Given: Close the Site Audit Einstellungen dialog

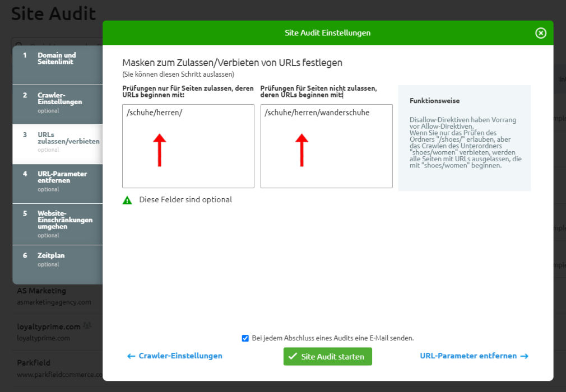Looking at the screenshot, I should (x=540, y=33).
